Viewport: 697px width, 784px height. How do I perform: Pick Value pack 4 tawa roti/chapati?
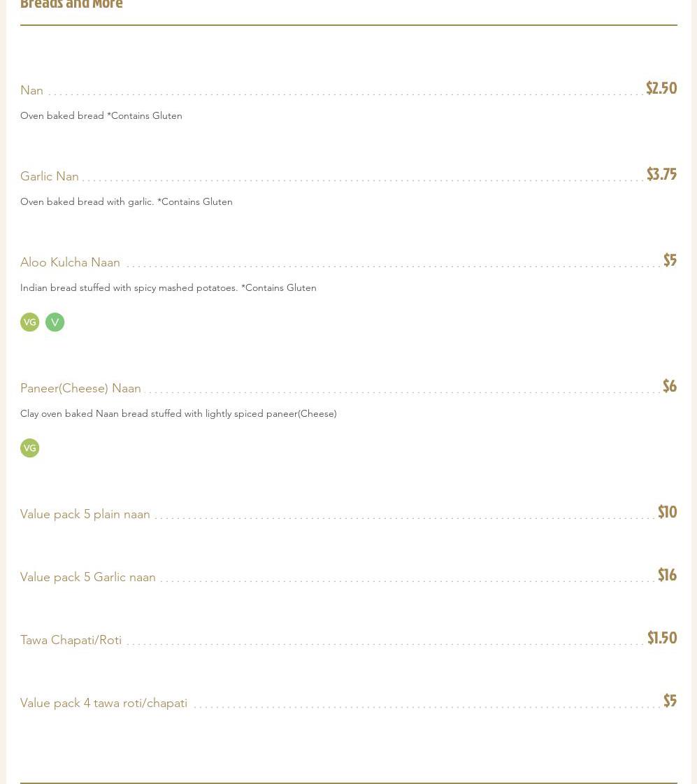103,703
